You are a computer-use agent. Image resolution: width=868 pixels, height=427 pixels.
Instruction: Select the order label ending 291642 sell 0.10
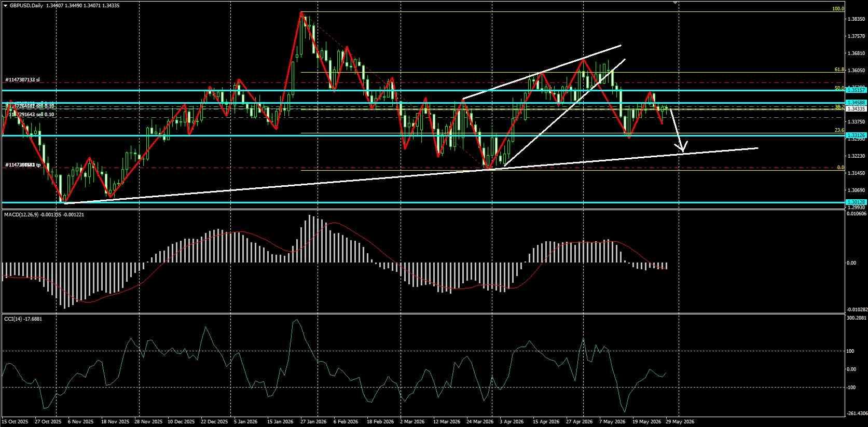tap(32, 114)
